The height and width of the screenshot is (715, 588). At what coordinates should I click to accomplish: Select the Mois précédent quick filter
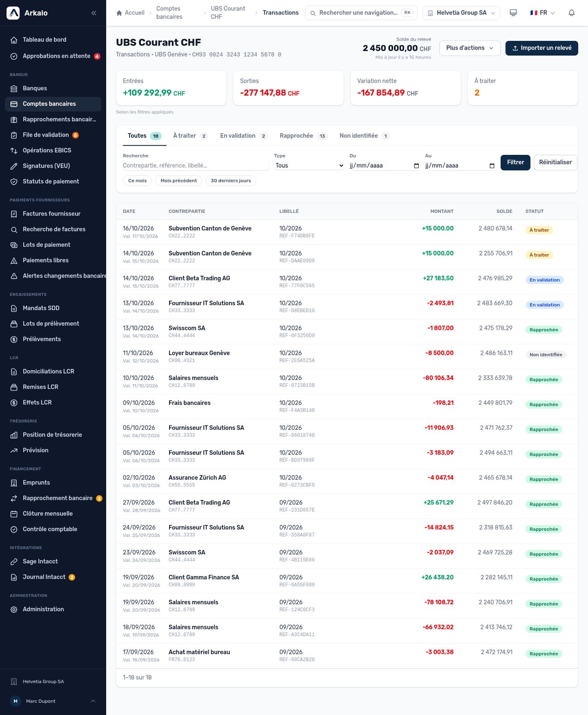(179, 181)
